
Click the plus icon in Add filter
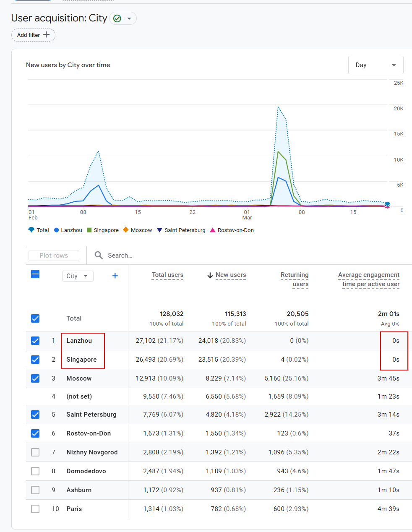(x=47, y=35)
